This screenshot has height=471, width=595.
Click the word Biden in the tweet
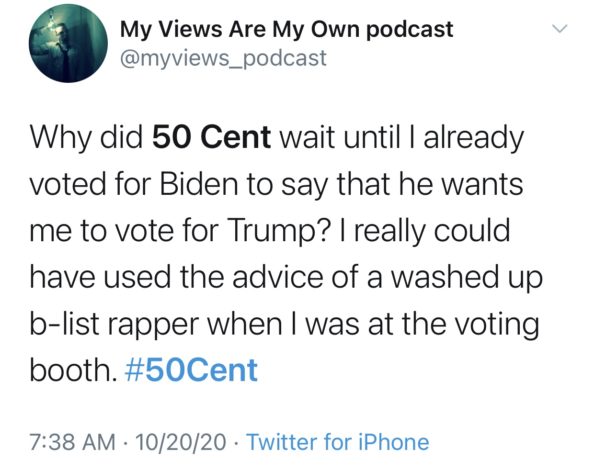click(199, 184)
